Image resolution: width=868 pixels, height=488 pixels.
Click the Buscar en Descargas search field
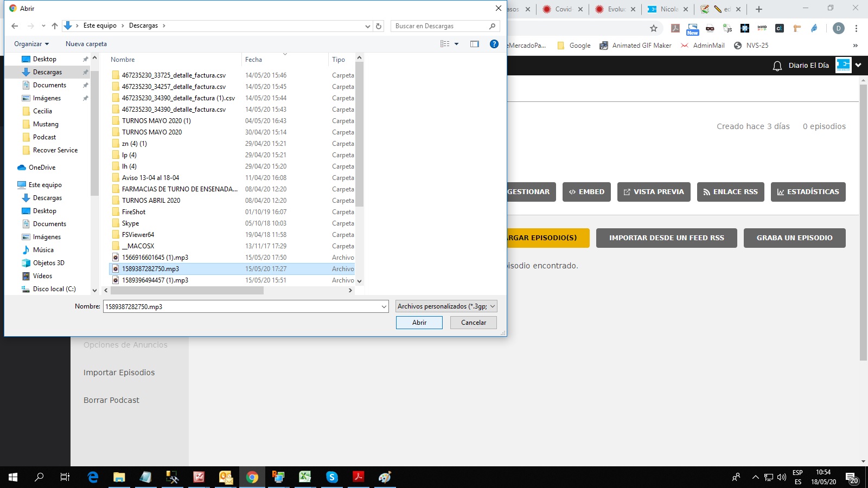(439, 26)
